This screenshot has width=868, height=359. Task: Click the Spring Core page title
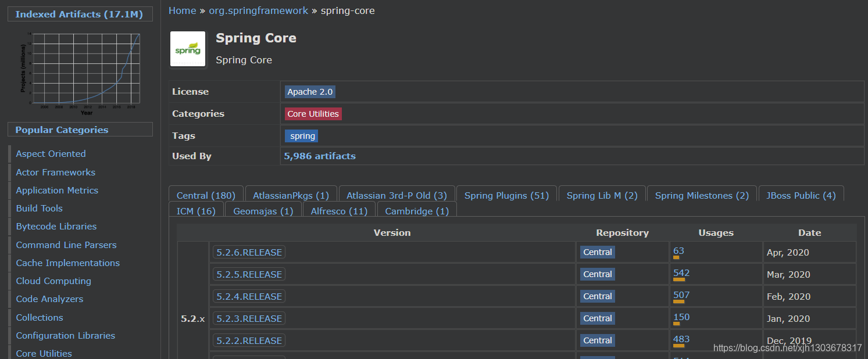[x=256, y=38]
